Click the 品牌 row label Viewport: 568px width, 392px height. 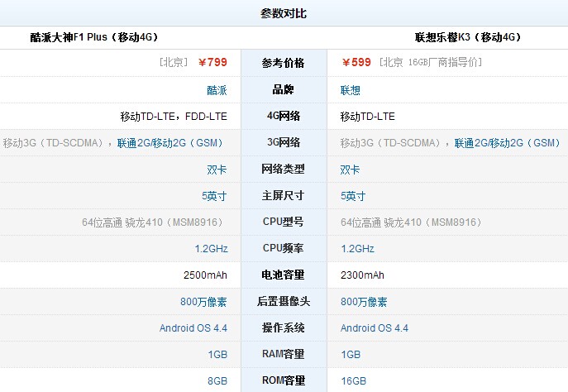pyautogui.click(x=284, y=89)
